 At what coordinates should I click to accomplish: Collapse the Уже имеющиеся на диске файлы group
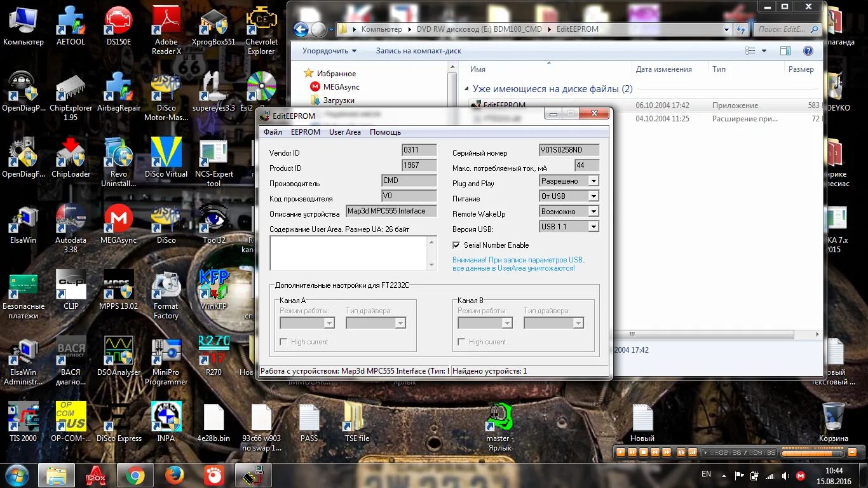(466, 90)
